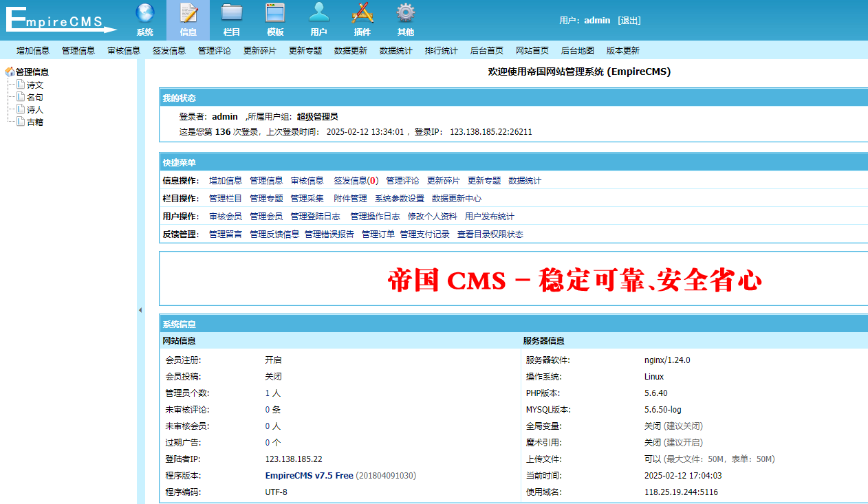
Task: Click the admin username in header
Action: tap(597, 21)
